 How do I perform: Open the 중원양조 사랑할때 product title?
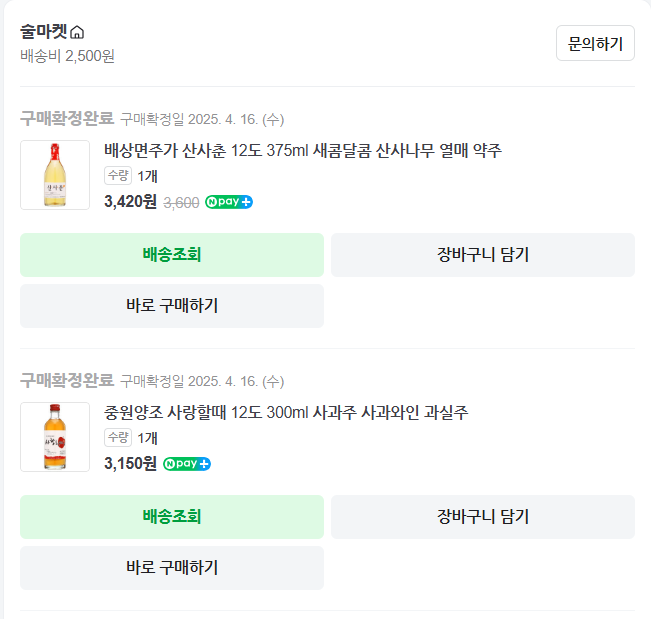point(286,413)
